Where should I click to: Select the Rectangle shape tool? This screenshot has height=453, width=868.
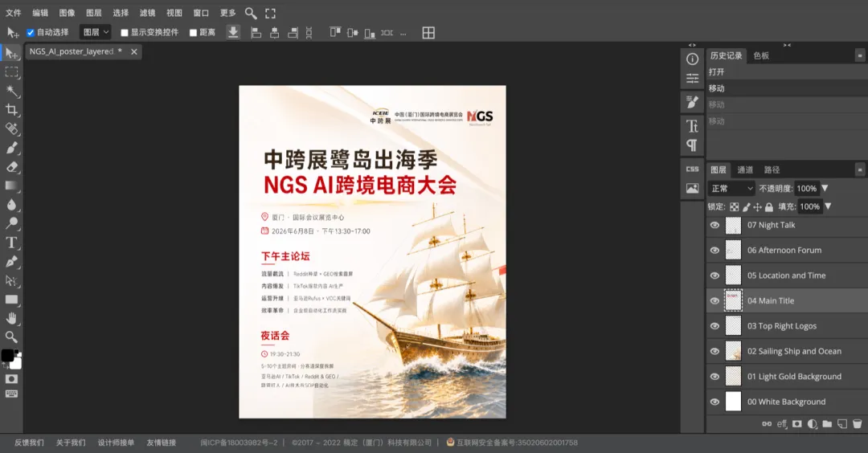coord(11,300)
